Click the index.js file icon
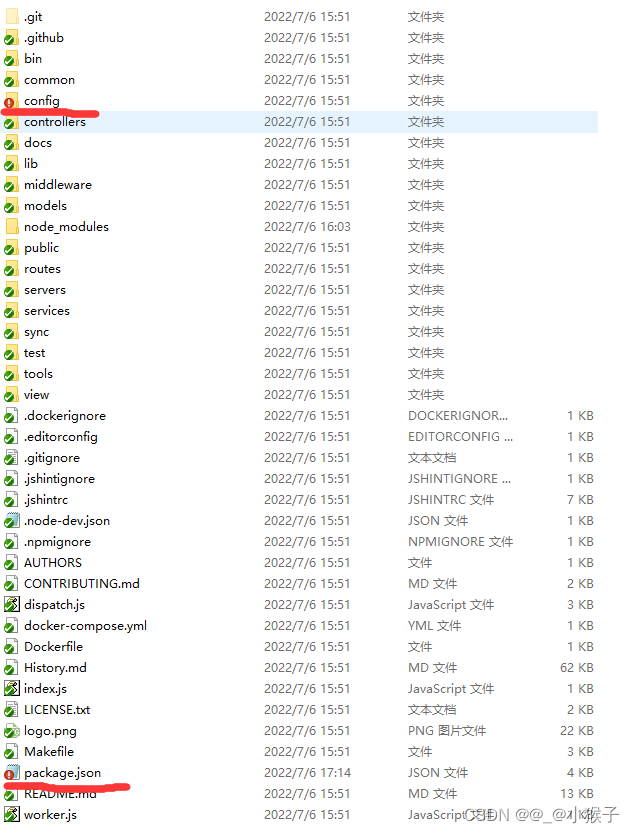Image resolution: width=635 pixels, height=833 pixels. point(12,688)
